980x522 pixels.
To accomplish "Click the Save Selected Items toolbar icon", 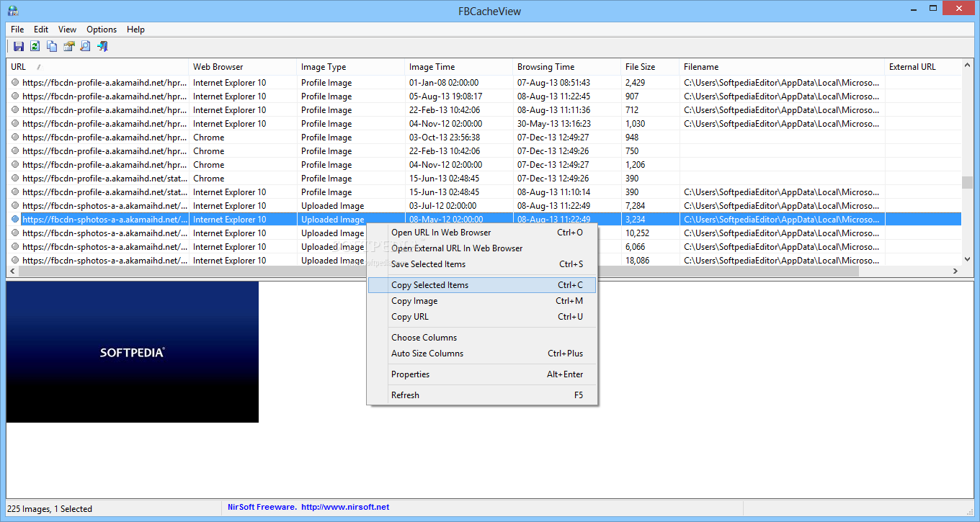I will [19, 46].
